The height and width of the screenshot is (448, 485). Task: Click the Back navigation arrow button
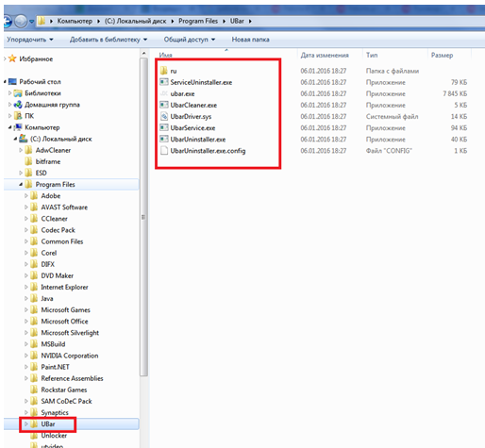[x=7, y=22]
